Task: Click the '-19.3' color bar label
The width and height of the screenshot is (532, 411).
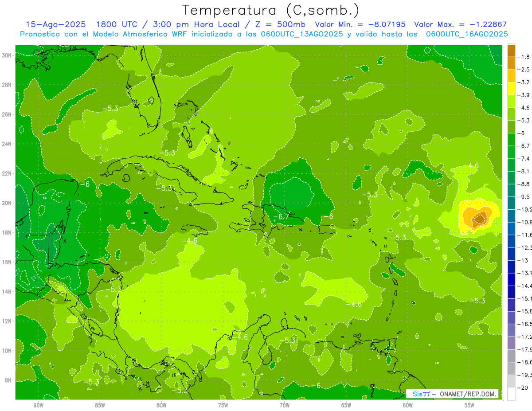Action: coord(525,375)
